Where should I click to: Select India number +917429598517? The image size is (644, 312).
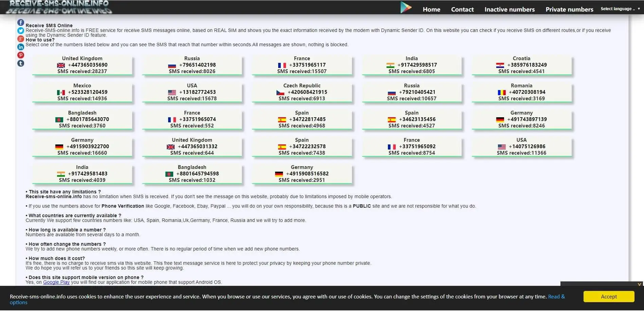tap(412, 65)
